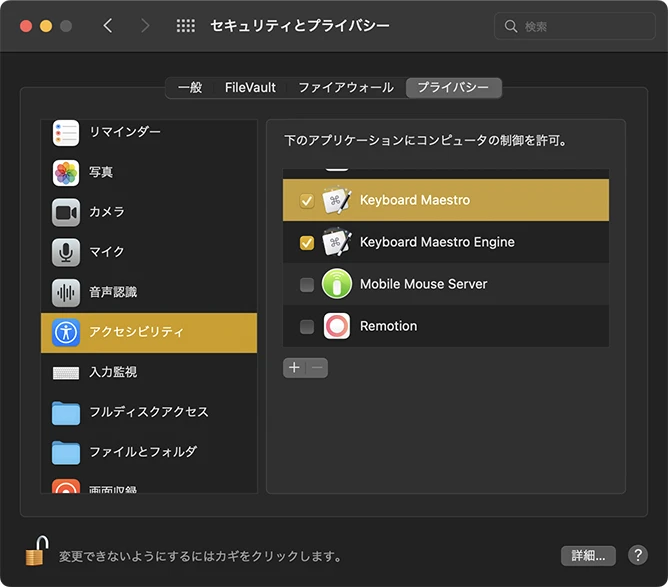Image resolution: width=668 pixels, height=587 pixels.
Task: Click the input monitoring keyboard icon
Action: (66, 372)
